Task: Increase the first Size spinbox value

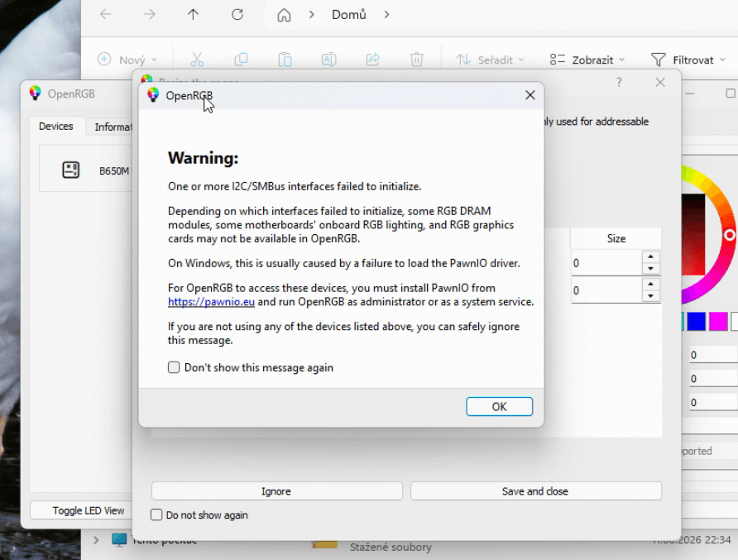Action: tap(650, 257)
